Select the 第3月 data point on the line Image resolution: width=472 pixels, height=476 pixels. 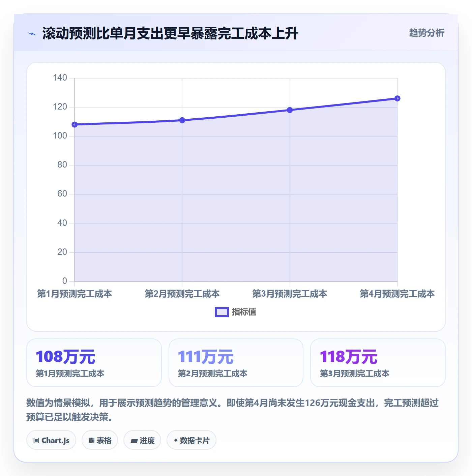click(x=290, y=110)
